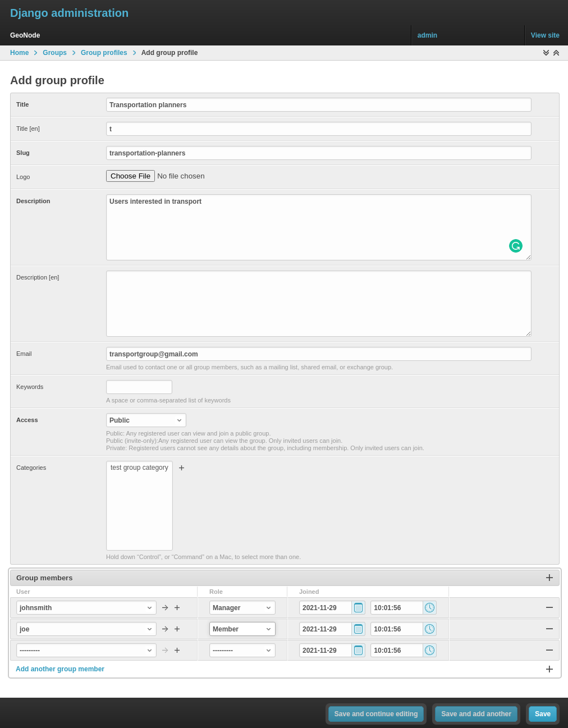Open the clock picker for the empty member row
This screenshot has height=728, width=568.
pyautogui.click(x=429, y=650)
